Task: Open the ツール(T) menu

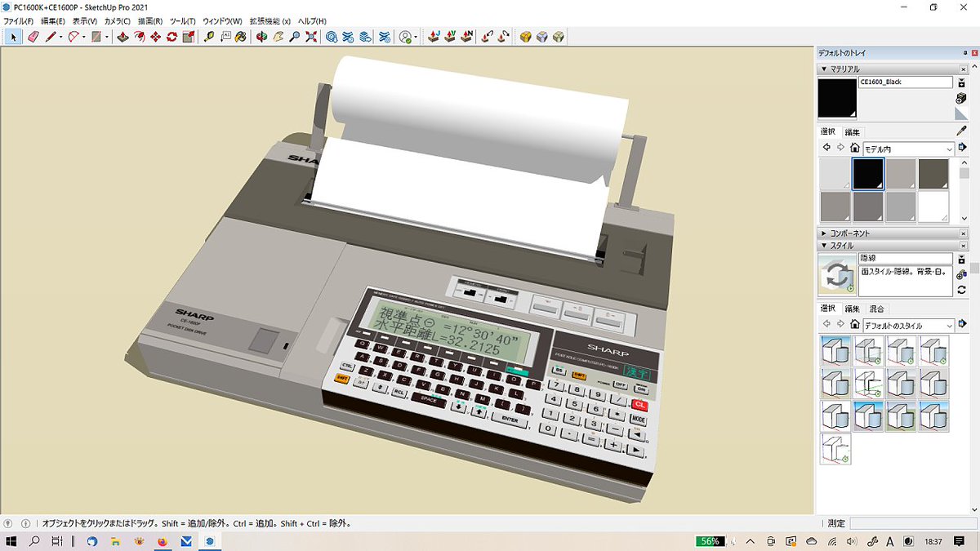Action: tap(183, 20)
